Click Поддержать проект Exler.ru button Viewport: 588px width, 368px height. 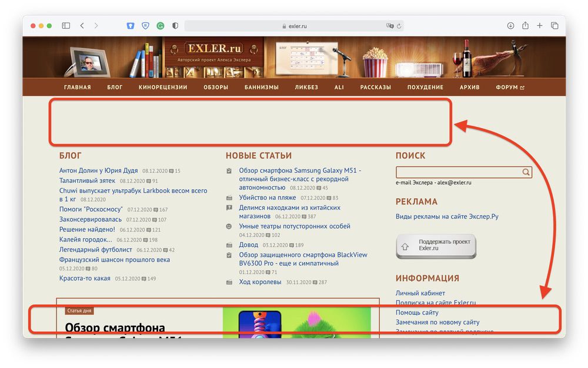[436, 246]
